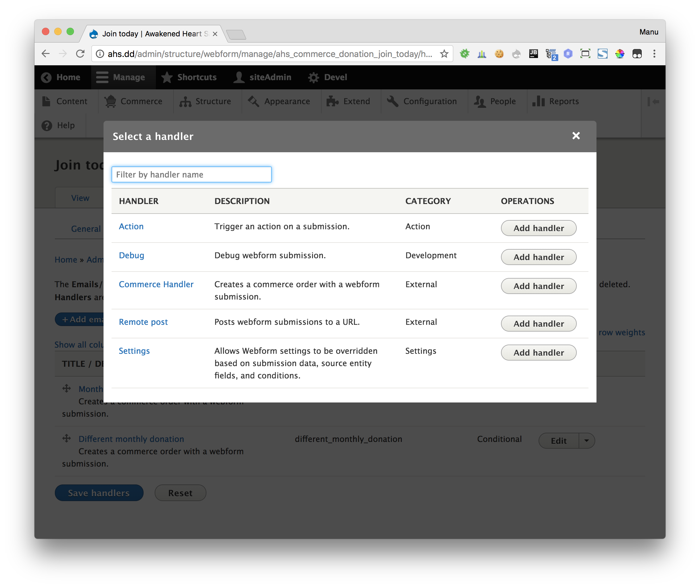Bookmark page with the star icon
Image resolution: width=700 pixels, height=588 pixels.
pos(444,54)
